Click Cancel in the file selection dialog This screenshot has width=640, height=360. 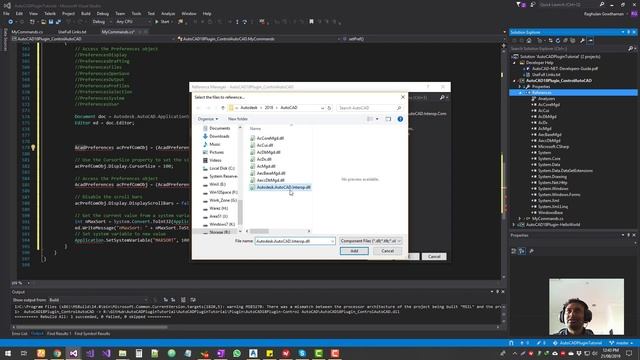tap(387, 251)
